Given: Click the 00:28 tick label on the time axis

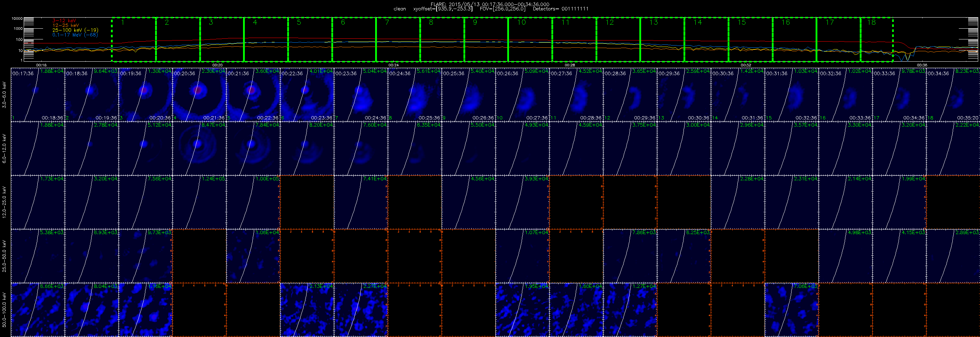Looking at the screenshot, I should pyautogui.click(x=569, y=65).
